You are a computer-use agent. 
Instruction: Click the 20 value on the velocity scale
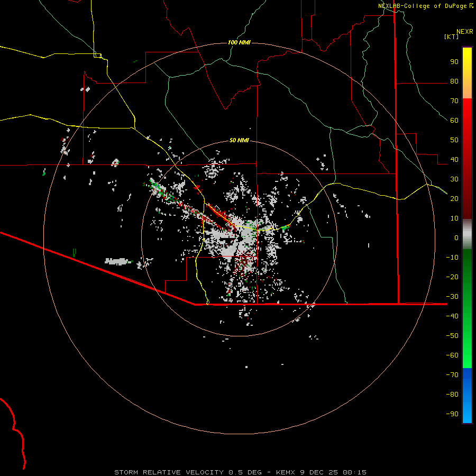(454, 198)
